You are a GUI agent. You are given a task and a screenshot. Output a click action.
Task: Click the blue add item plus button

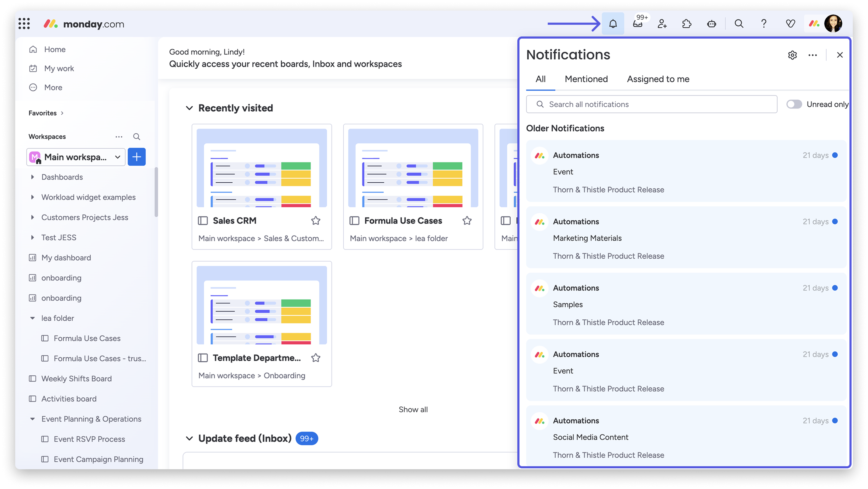point(137,157)
